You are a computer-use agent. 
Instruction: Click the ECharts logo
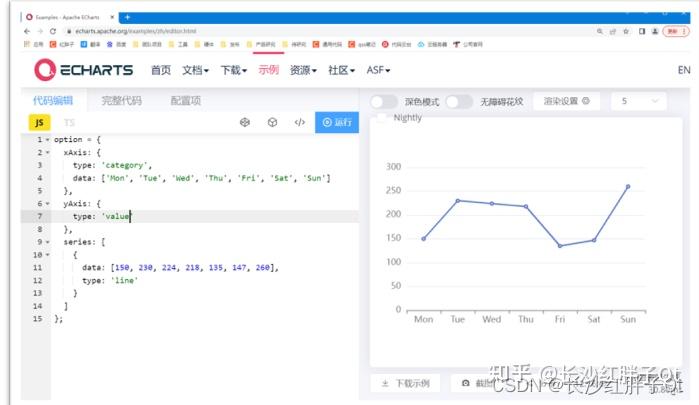point(83,70)
